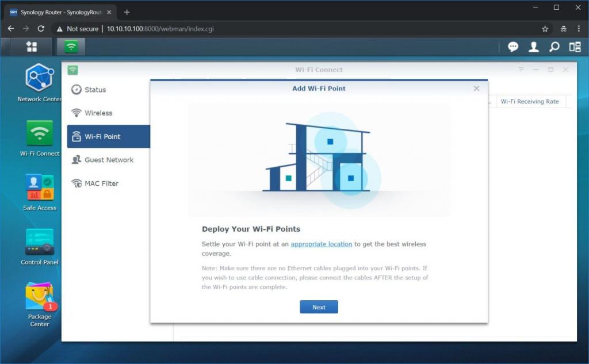Open the Guest Network section
Viewport: 589px width, 364px height.
pyautogui.click(x=109, y=160)
